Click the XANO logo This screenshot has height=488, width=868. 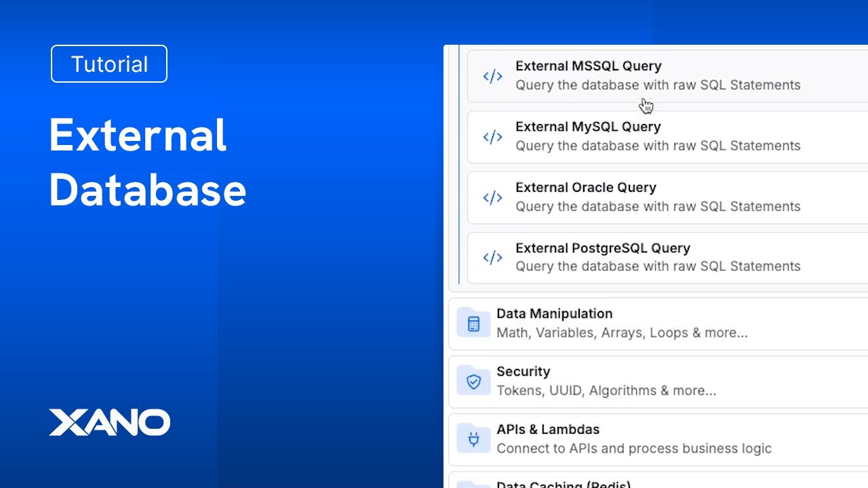[x=109, y=422]
